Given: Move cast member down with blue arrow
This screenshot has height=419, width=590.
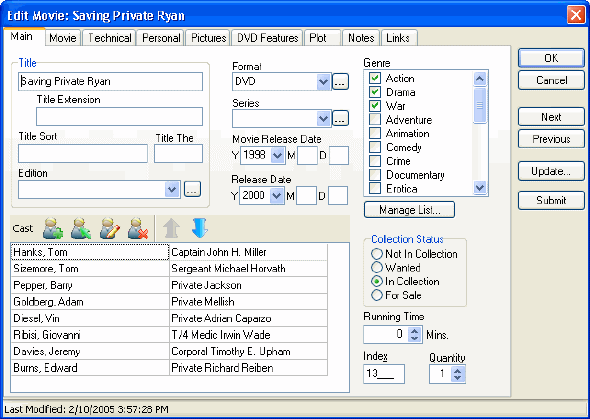Looking at the screenshot, I should (200, 228).
